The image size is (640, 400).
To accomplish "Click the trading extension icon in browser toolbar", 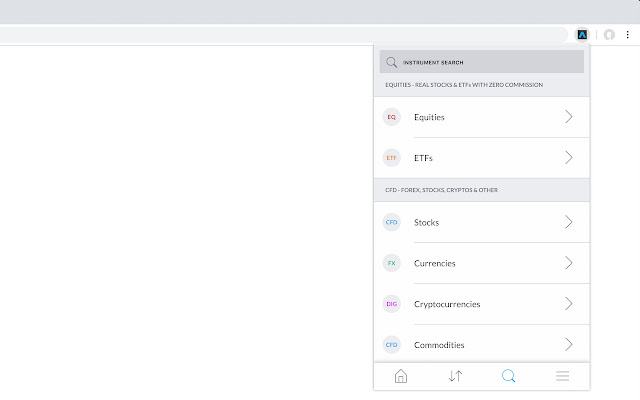I will tap(582, 34).
